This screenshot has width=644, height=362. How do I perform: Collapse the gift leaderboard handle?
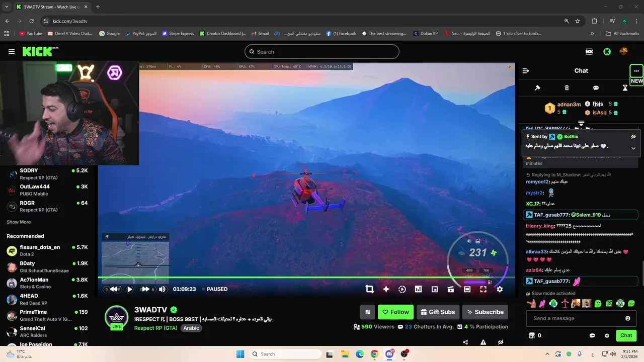(581, 123)
